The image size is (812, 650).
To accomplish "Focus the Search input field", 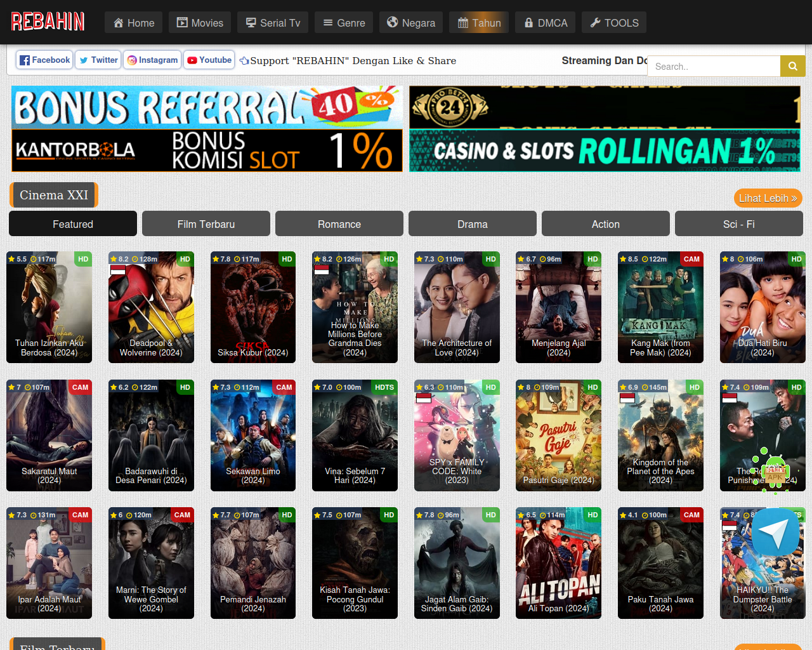I will click(x=714, y=66).
